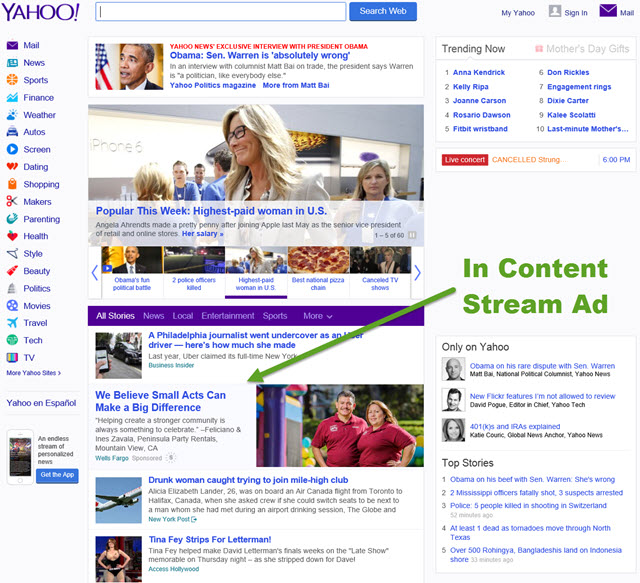Expand the More stories dropdown
The image size is (640, 583).
[318, 316]
